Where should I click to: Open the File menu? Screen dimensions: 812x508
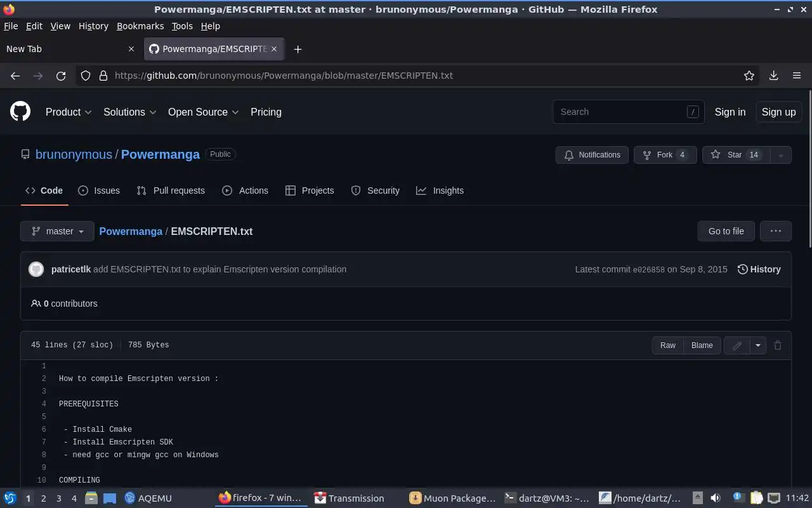(11, 26)
